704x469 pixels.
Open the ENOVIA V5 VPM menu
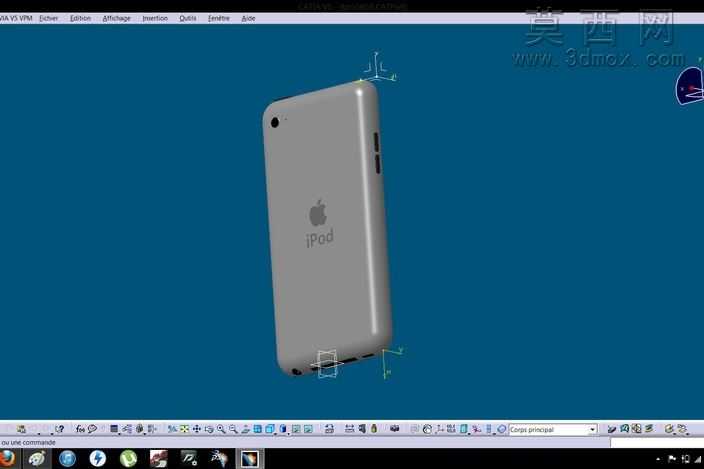coord(16,18)
